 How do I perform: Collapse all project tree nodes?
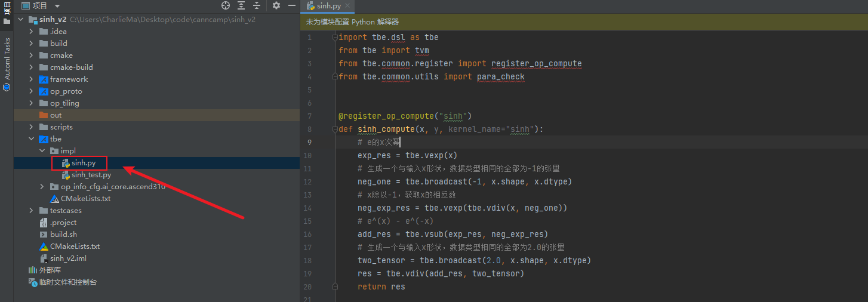tap(257, 5)
